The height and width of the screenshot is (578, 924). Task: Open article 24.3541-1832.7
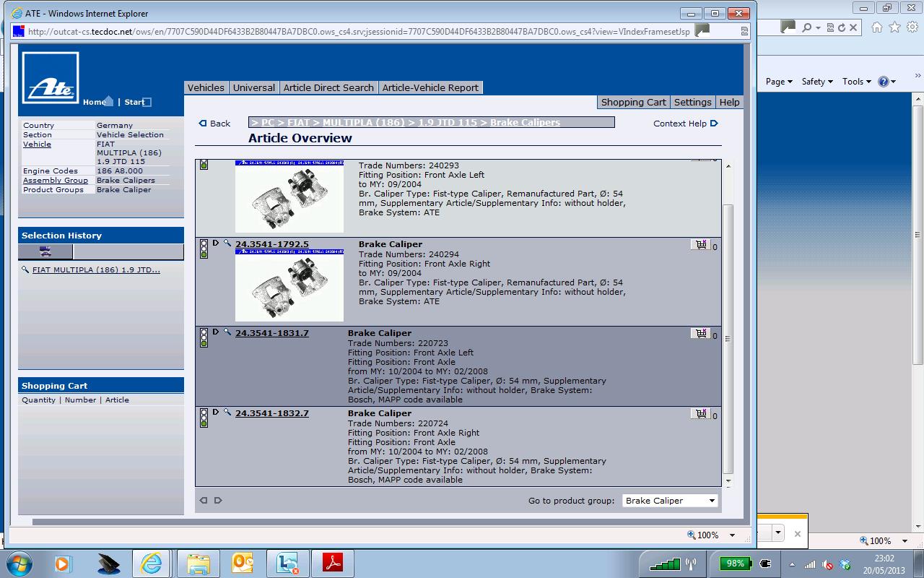coord(271,413)
